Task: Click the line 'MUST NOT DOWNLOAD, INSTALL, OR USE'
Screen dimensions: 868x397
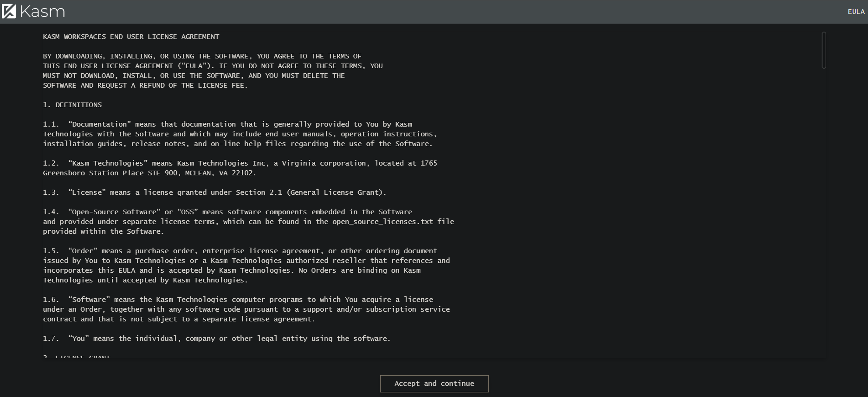Action: (x=194, y=76)
